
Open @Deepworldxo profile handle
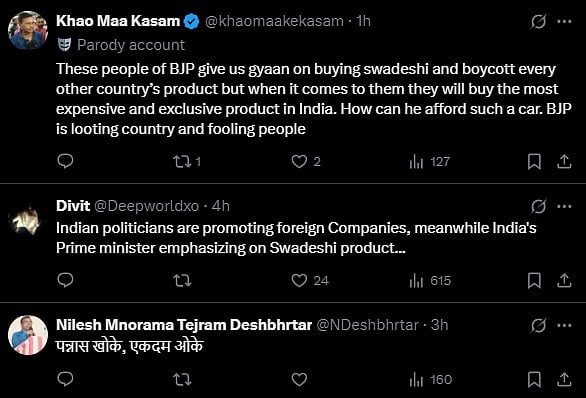click(146, 206)
